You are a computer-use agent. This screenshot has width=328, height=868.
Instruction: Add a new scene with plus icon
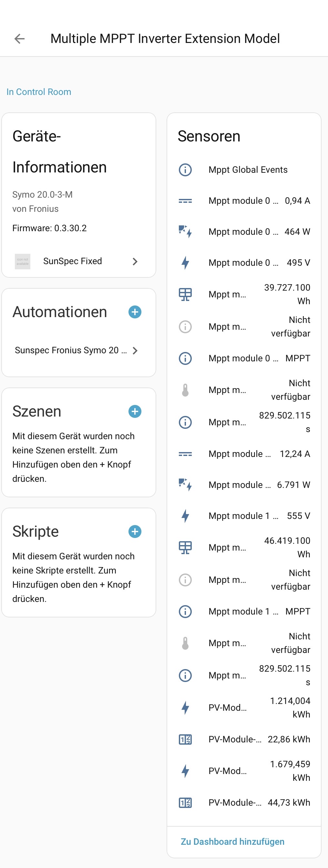tap(135, 411)
